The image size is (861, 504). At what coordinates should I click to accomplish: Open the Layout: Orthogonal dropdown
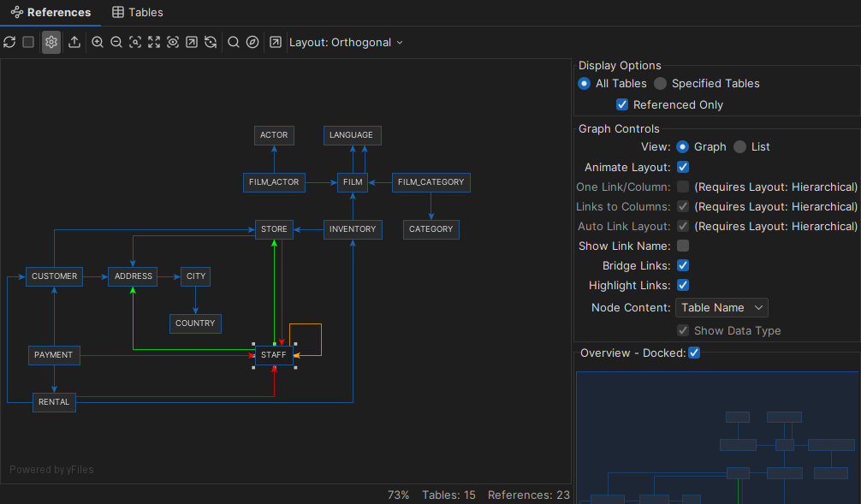tap(346, 42)
